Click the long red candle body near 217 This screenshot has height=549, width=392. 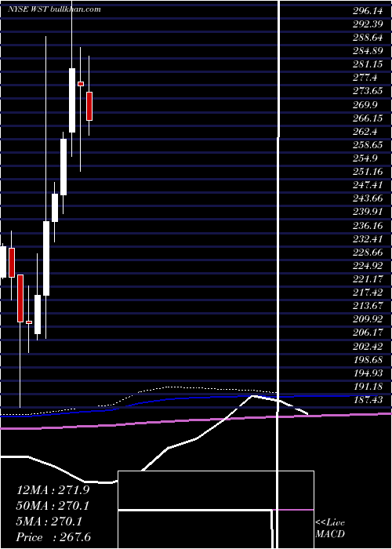tap(20, 298)
